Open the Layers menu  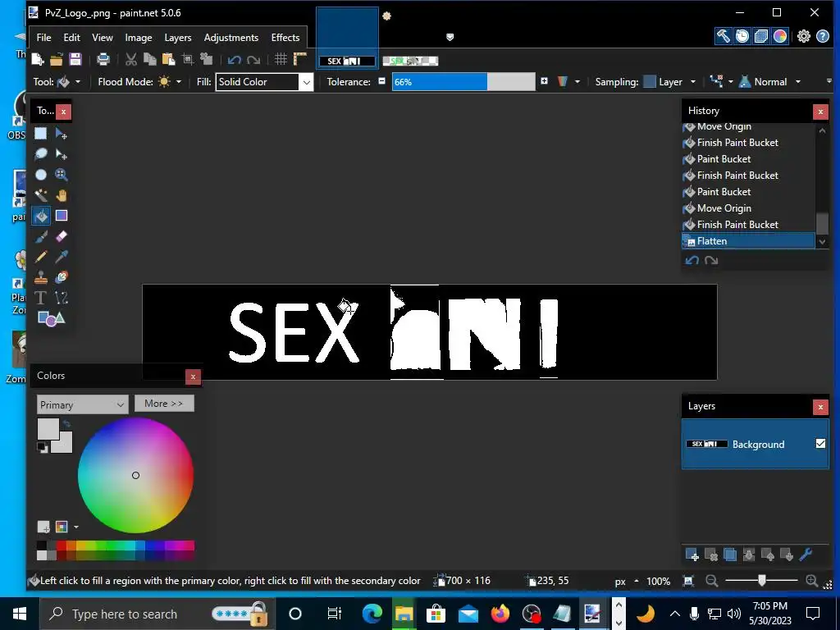178,38
